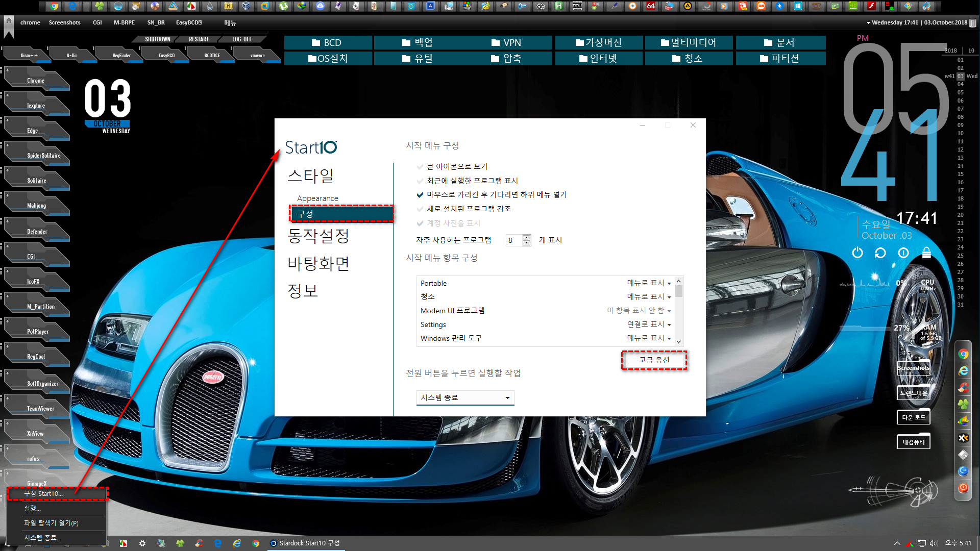Open Chrome in the right side dock

[963, 354]
